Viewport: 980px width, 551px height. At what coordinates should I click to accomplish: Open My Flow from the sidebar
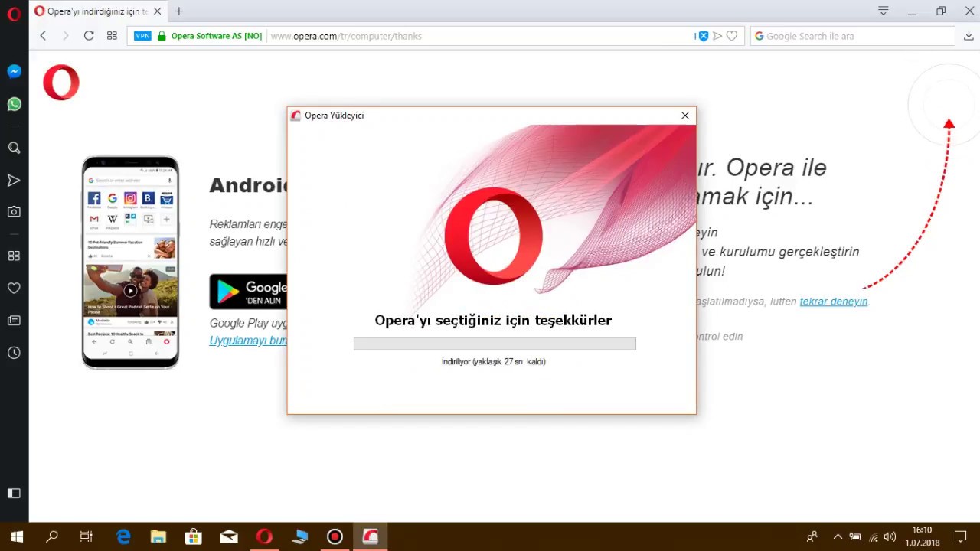point(14,181)
